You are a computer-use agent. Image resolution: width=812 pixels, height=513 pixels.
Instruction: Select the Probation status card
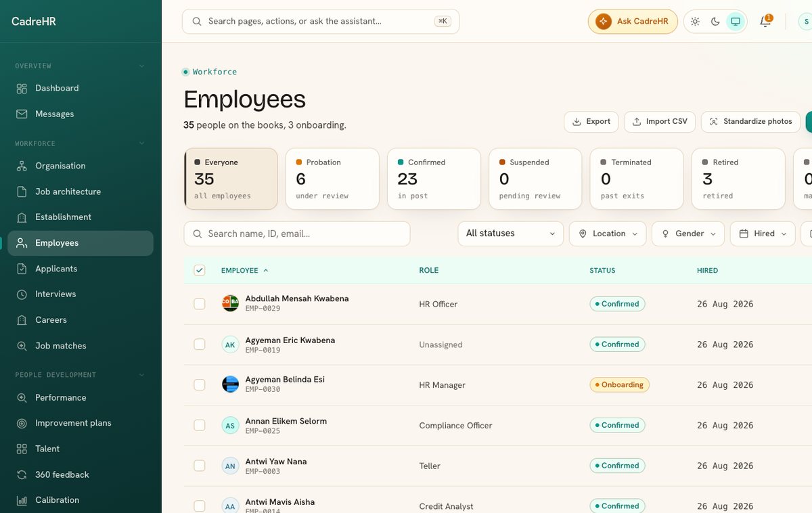pyautogui.click(x=332, y=179)
